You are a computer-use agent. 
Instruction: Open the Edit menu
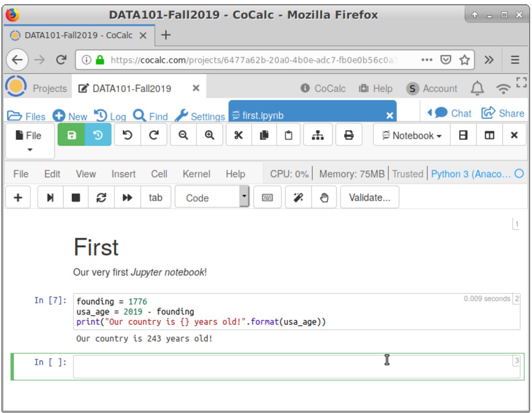pos(52,174)
